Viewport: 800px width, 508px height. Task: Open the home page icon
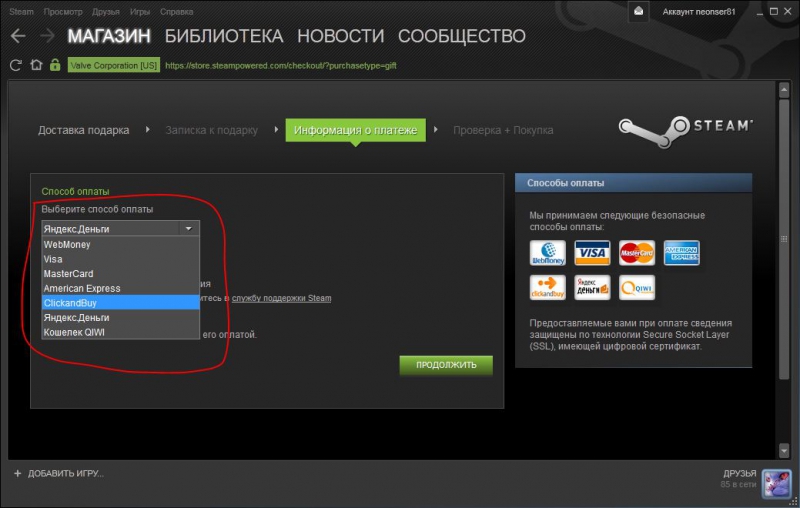point(36,65)
